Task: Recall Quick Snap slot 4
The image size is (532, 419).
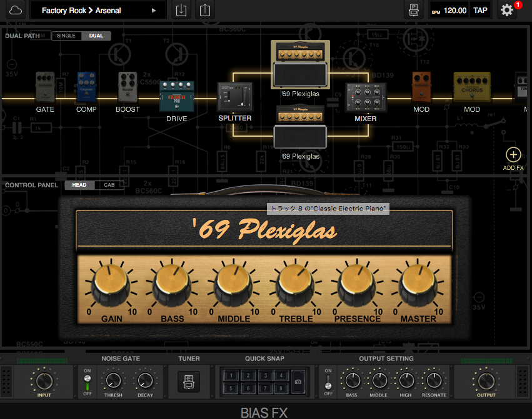Action: (x=281, y=375)
